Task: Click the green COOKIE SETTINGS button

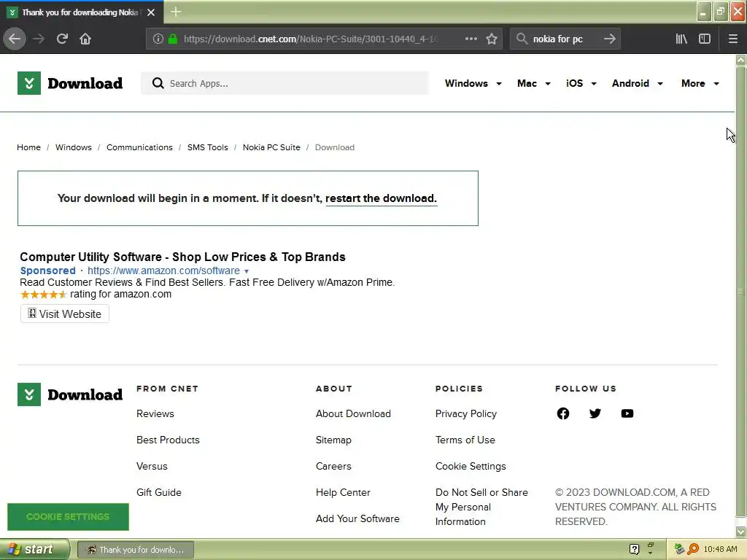Action: click(x=68, y=517)
